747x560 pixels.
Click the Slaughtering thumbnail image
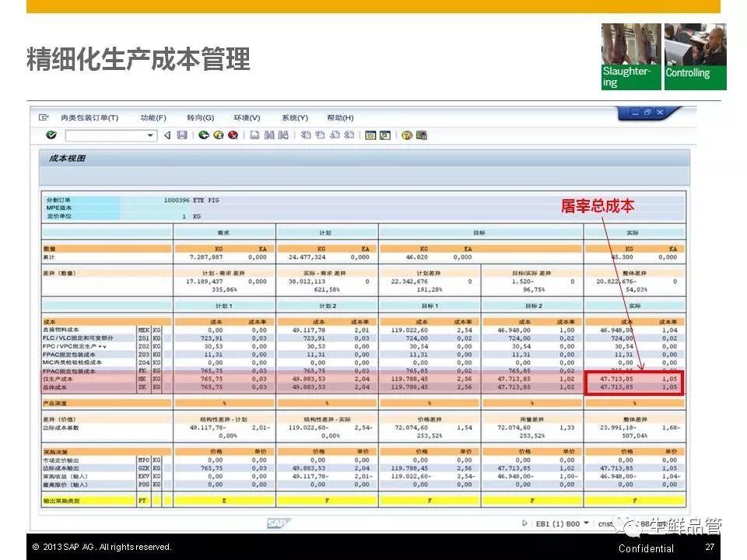click(x=631, y=56)
